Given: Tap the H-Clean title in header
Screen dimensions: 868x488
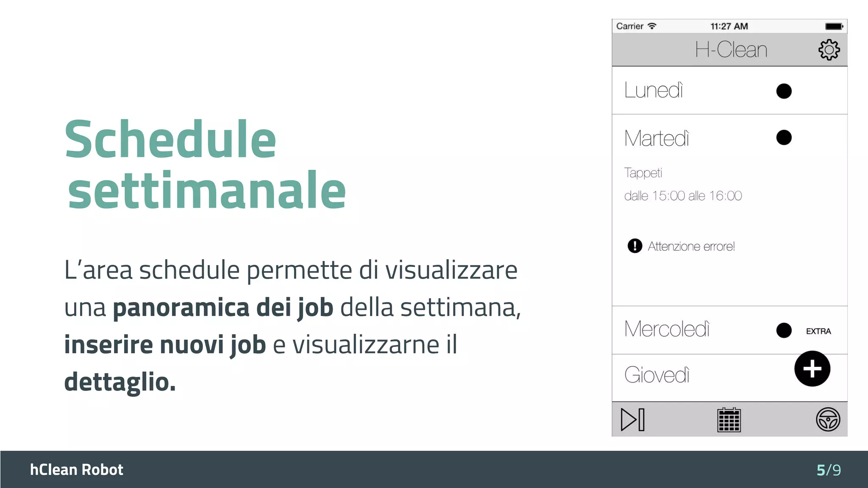Looking at the screenshot, I should [731, 50].
